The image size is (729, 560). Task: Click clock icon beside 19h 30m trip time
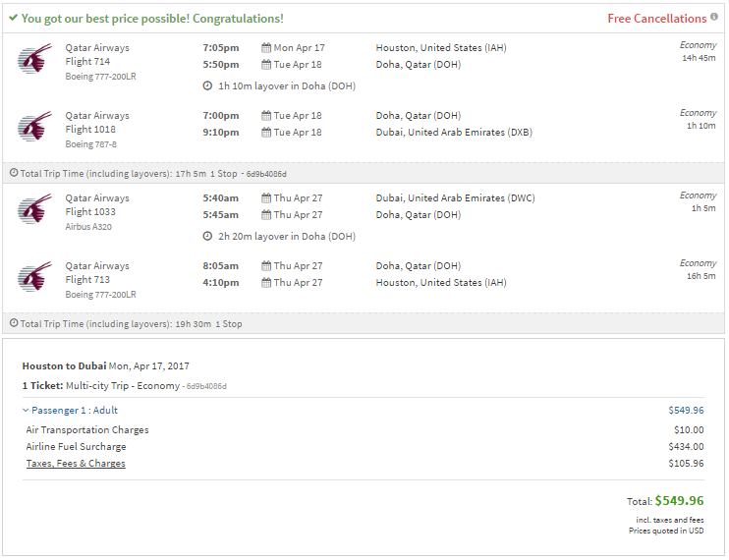(x=14, y=323)
